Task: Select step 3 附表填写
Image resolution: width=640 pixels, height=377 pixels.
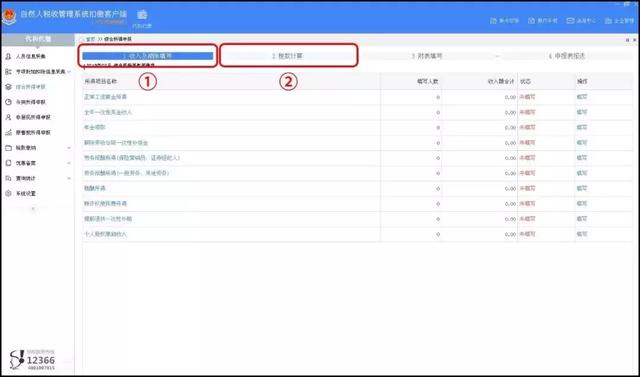Action: tap(427, 56)
